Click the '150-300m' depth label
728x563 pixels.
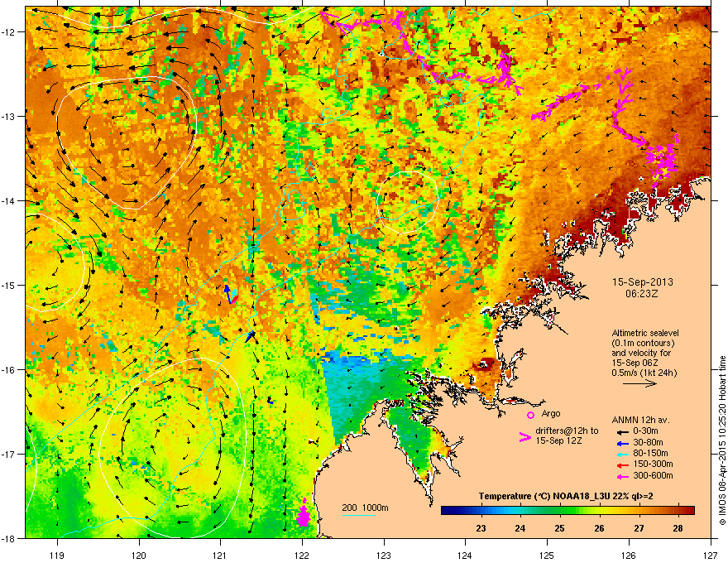[653, 464]
